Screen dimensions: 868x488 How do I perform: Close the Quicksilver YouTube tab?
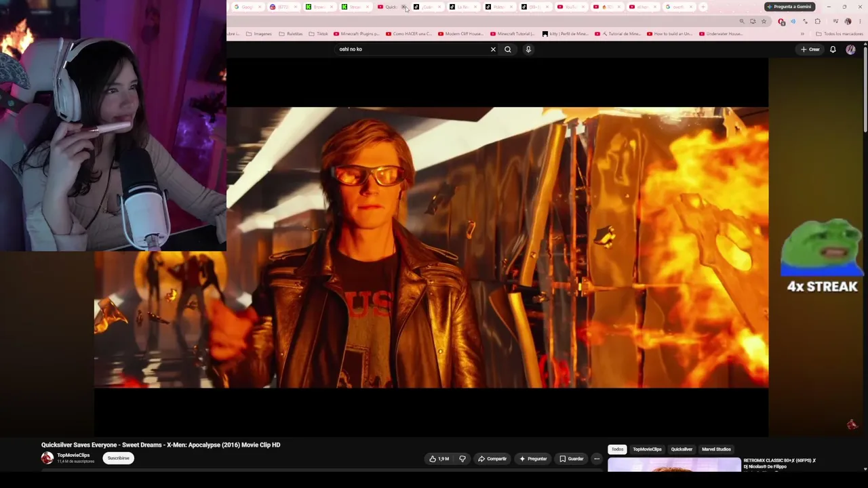403,7
